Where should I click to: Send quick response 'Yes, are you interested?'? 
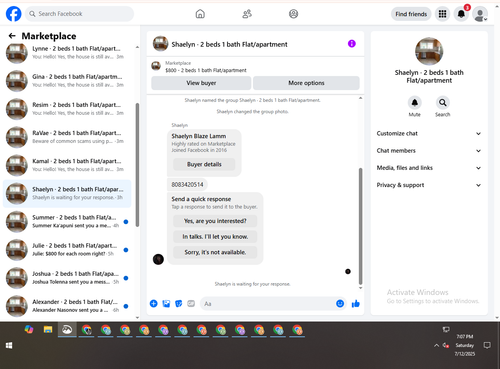pos(215,221)
